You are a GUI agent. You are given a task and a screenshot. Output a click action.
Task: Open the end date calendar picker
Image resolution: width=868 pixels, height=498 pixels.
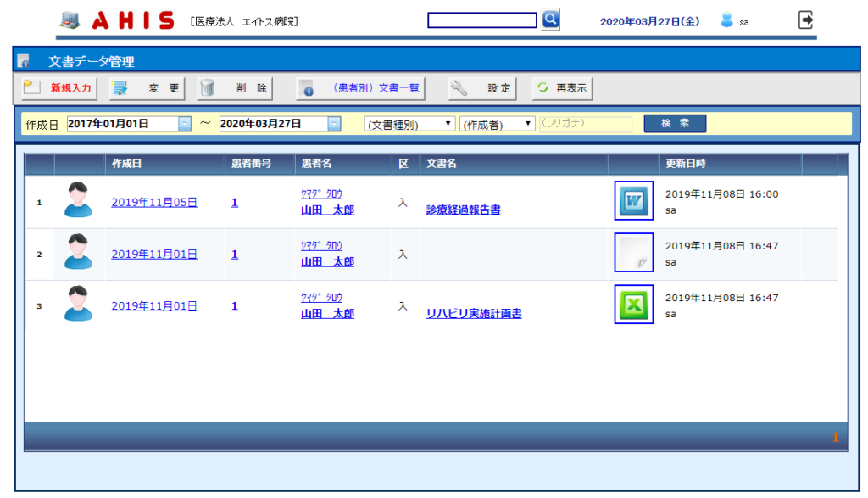point(334,124)
